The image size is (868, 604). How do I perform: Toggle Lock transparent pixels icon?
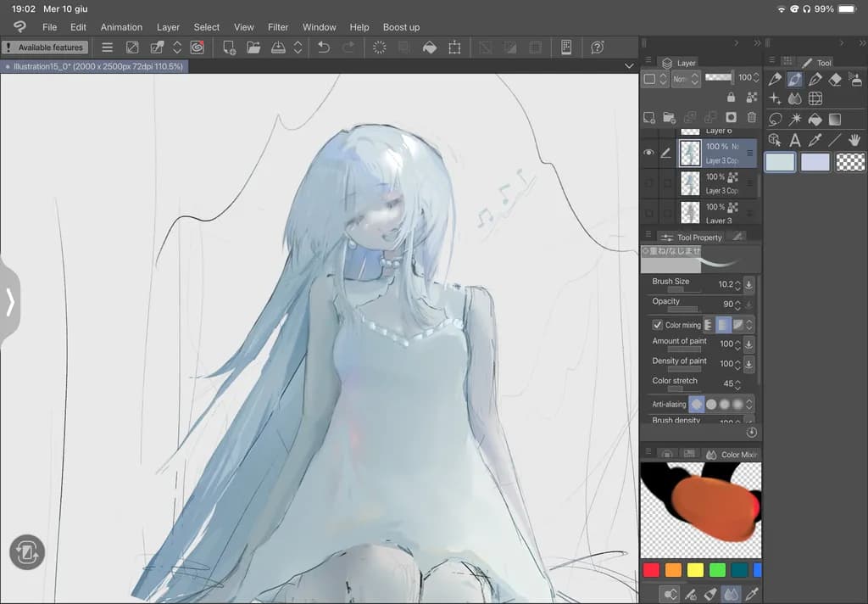751,98
